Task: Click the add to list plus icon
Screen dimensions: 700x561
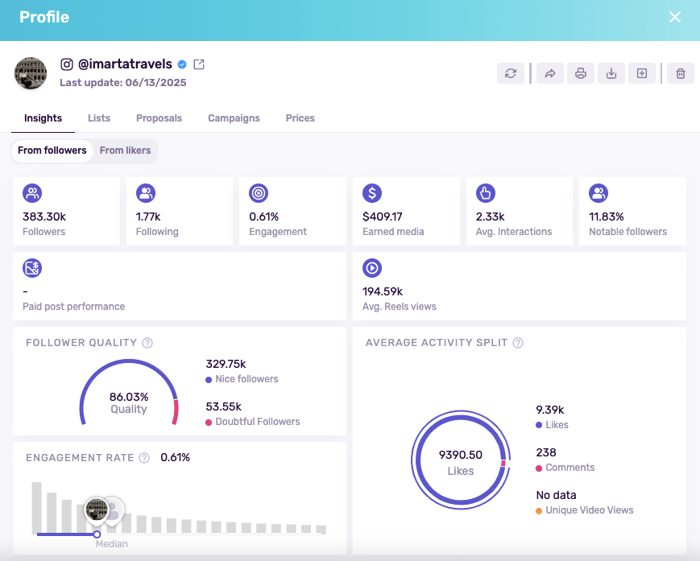Action: pos(642,73)
